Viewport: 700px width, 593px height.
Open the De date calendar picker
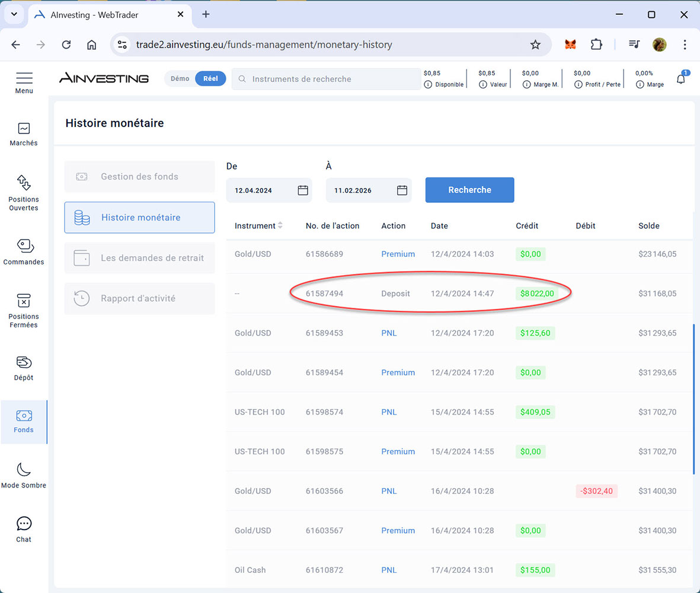302,190
